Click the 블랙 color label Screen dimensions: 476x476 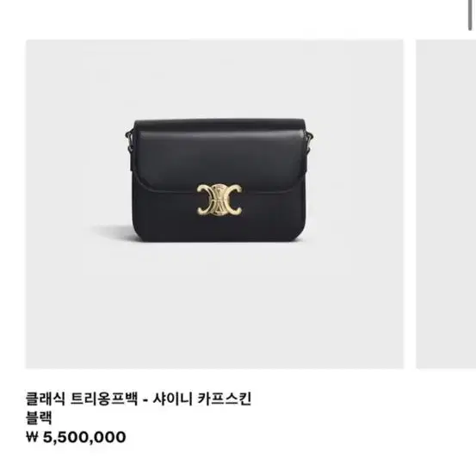click(x=39, y=417)
